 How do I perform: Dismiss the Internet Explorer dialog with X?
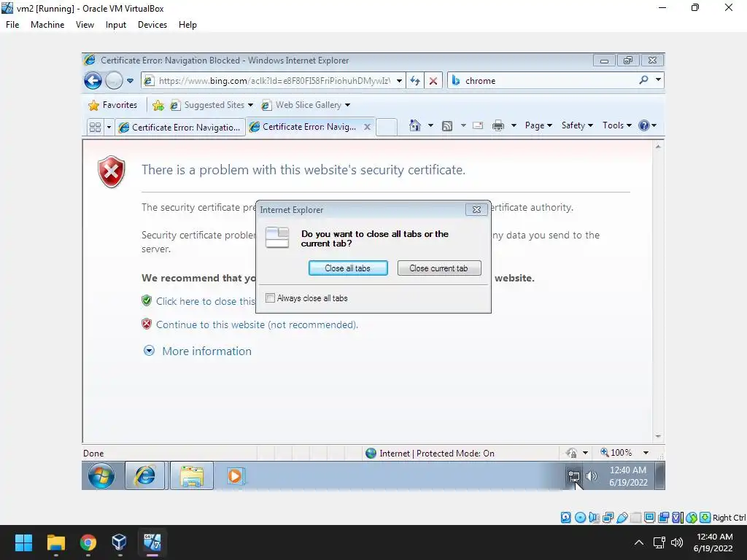pos(476,209)
